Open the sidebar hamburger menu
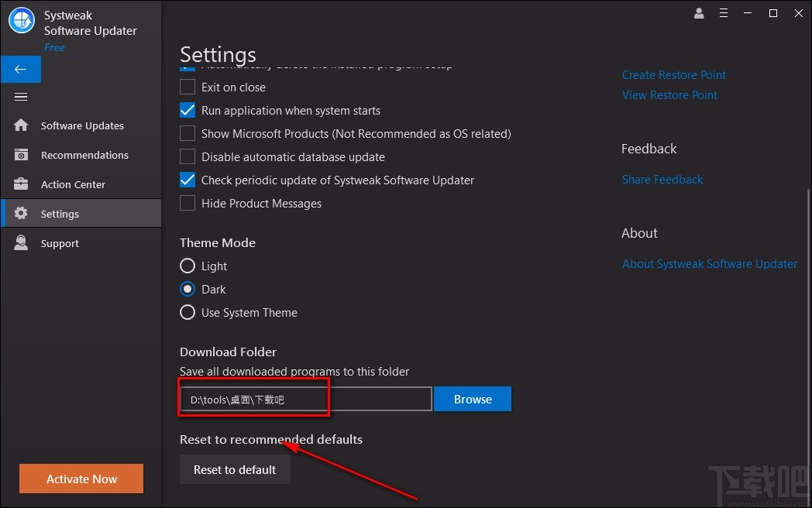The image size is (812, 508). click(x=21, y=97)
